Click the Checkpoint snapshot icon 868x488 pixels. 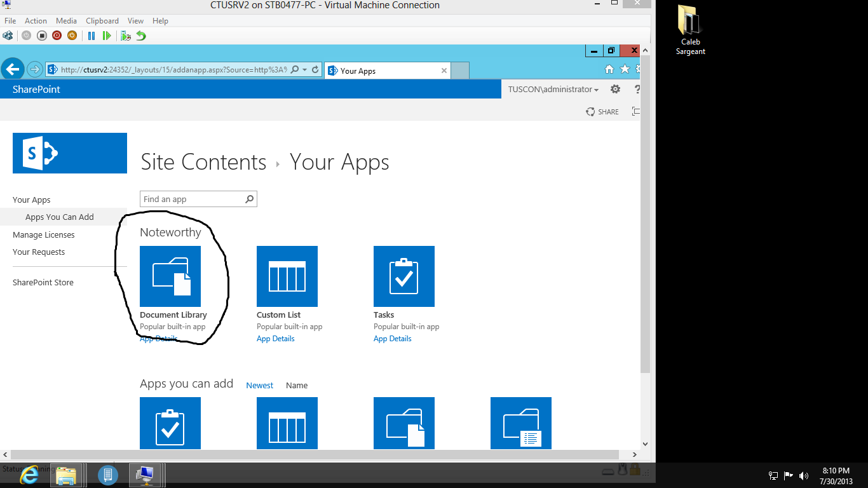pos(126,36)
